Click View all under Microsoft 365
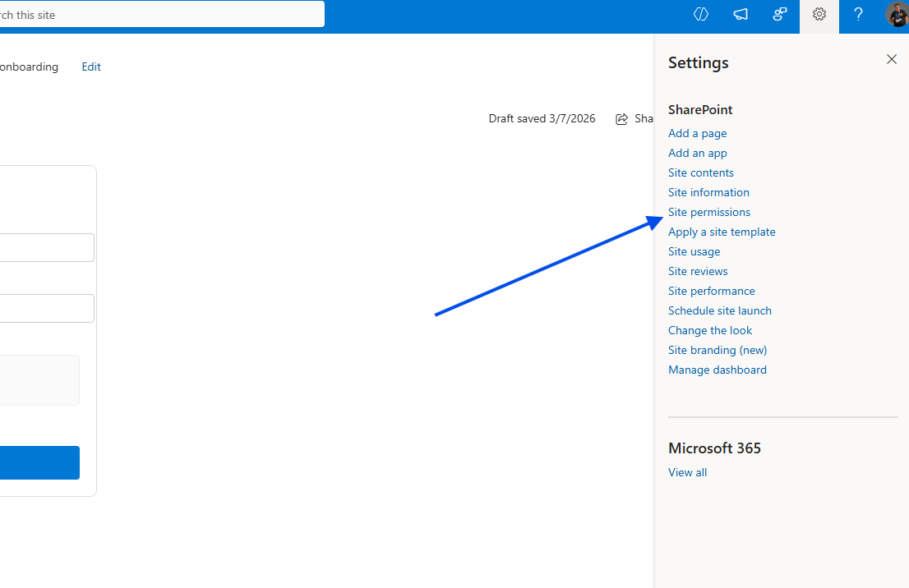This screenshot has width=909, height=588. (x=687, y=472)
